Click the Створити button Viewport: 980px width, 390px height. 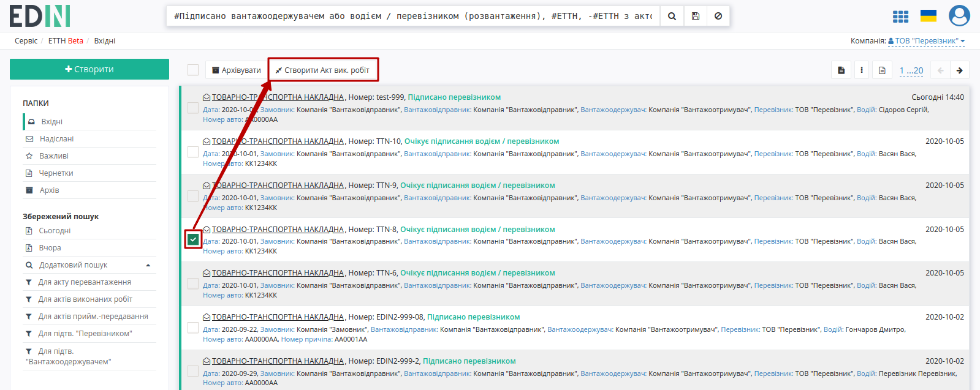pos(89,69)
